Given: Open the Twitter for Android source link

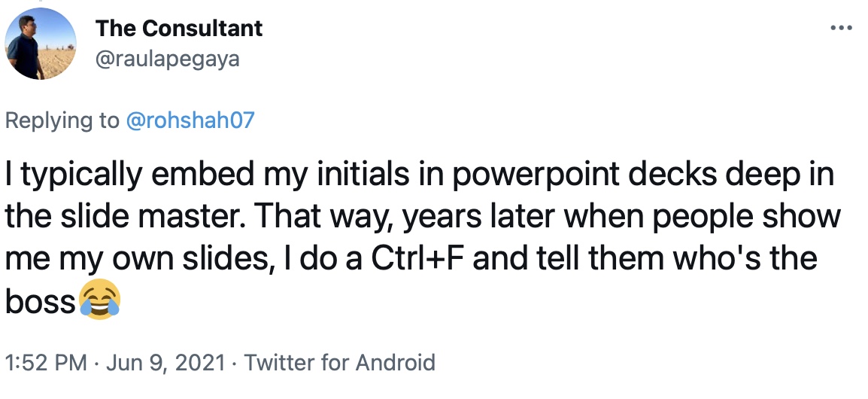Looking at the screenshot, I should point(339,363).
